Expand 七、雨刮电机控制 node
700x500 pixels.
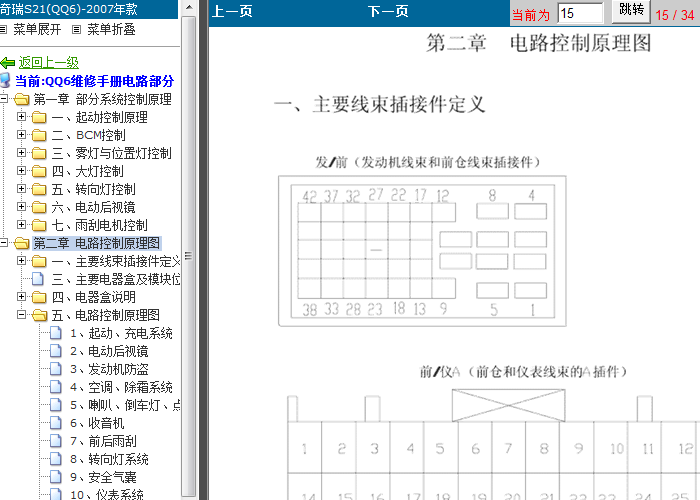pyautogui.click(x=21, y=225)
